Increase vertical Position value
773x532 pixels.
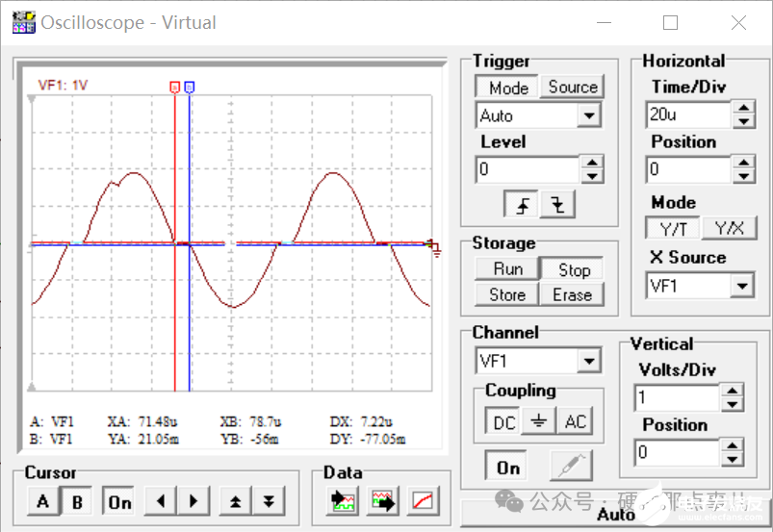pos(732,445)
